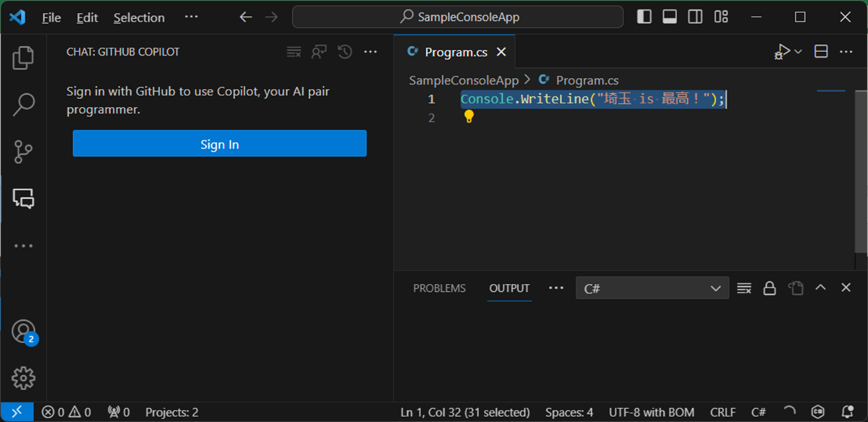Click Projects: 2 in status bar
The width and height of the screenshot is (868, 422).
click(171, 413)
